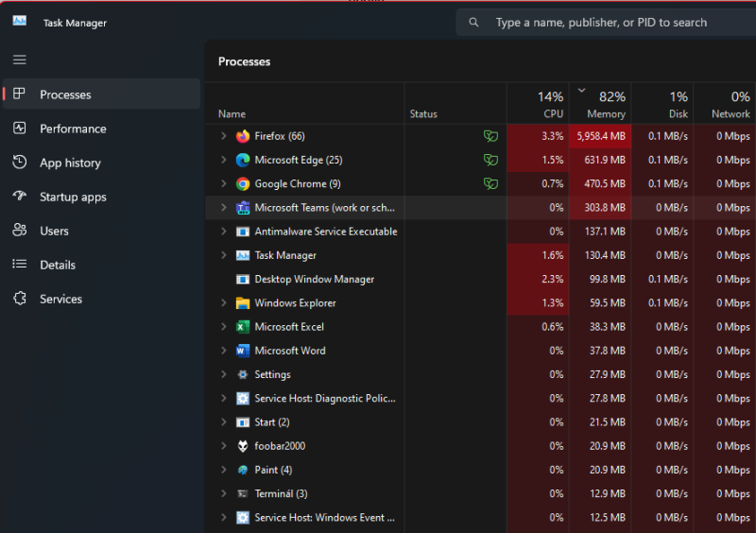Click Edge efficiency mode leaf icon

click(490, 160)
